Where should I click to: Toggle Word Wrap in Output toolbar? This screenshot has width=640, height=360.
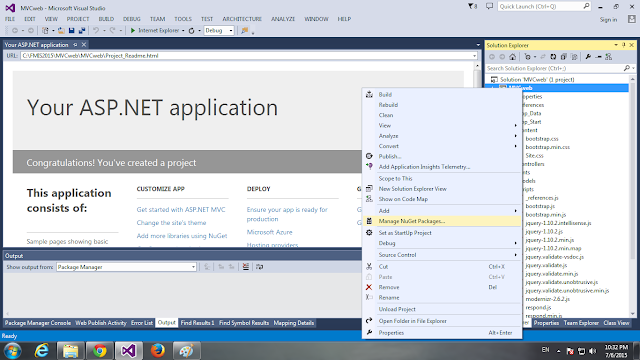pos(260,267)
